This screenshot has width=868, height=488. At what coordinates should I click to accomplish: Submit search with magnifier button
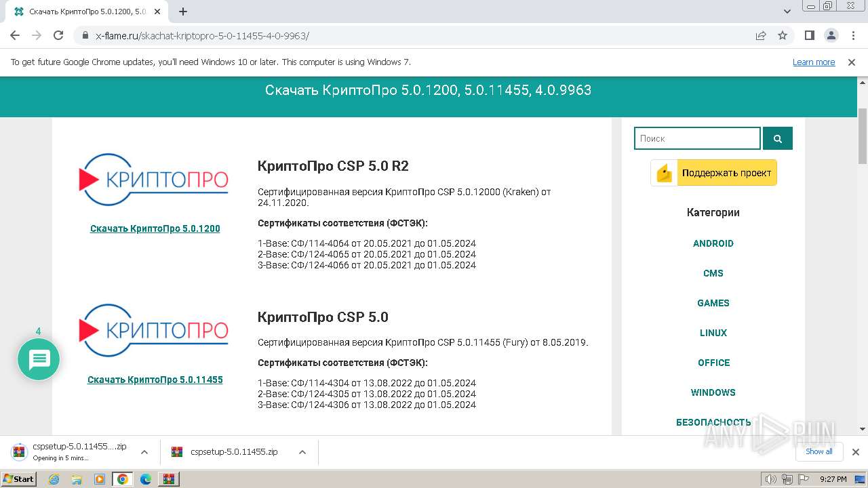(x=778, y=138)
